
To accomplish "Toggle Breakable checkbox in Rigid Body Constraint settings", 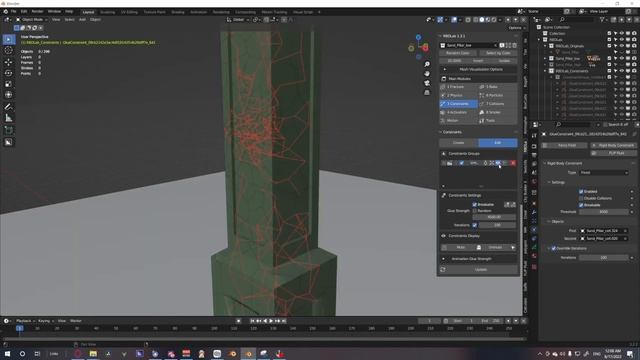I will point(581,205).
